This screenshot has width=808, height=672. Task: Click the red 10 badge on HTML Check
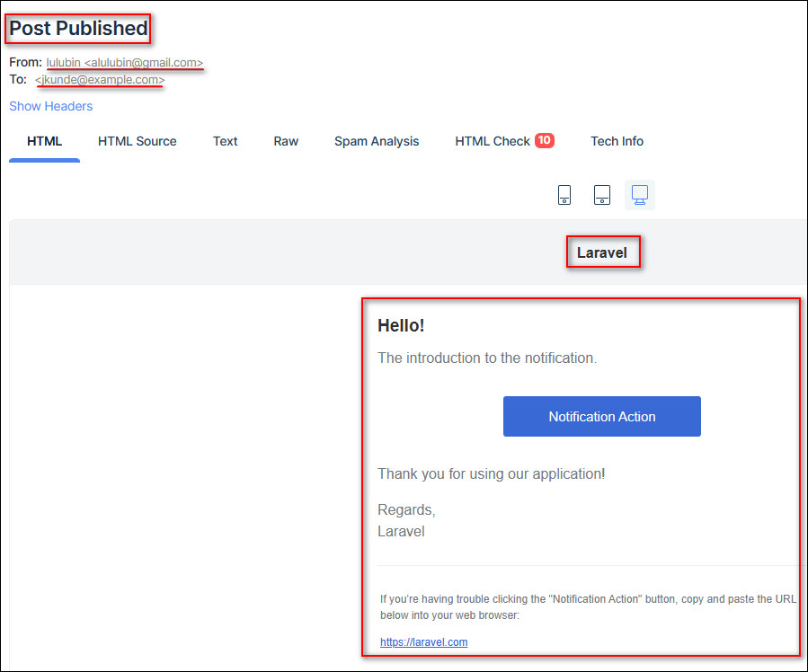(544, 140)
